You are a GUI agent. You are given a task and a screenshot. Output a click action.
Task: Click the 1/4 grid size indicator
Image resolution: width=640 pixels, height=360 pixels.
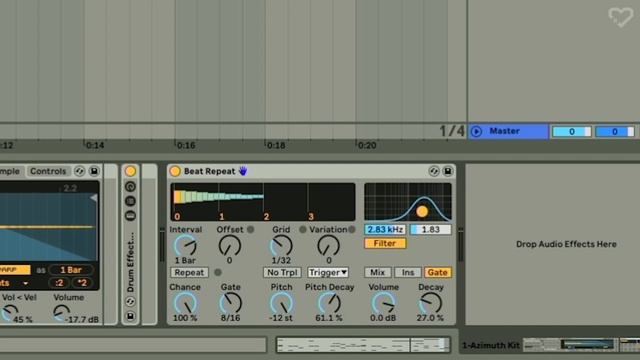(452, 131)
